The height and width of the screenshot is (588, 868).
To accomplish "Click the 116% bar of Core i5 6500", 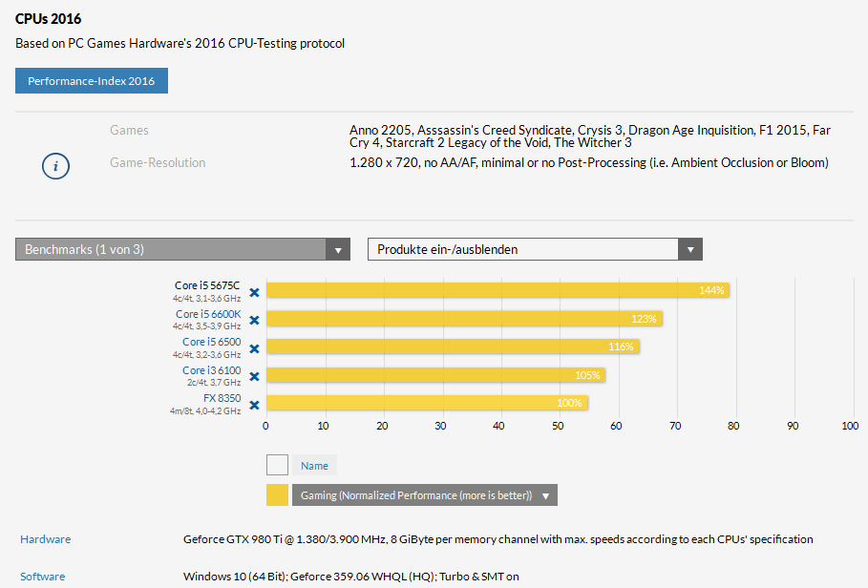I will click(x=453, y=346).
